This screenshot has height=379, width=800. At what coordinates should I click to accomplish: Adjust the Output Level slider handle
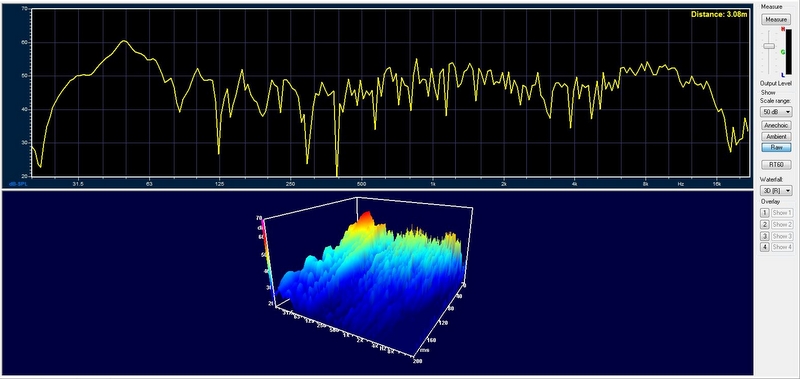coord(769,46)
